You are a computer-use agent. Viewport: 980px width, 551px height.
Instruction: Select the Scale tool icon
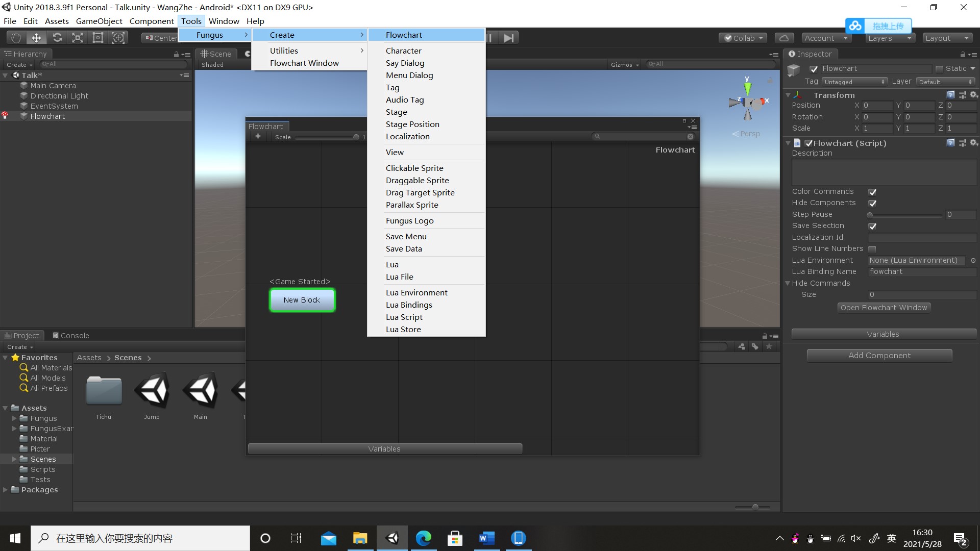[78, 38]
